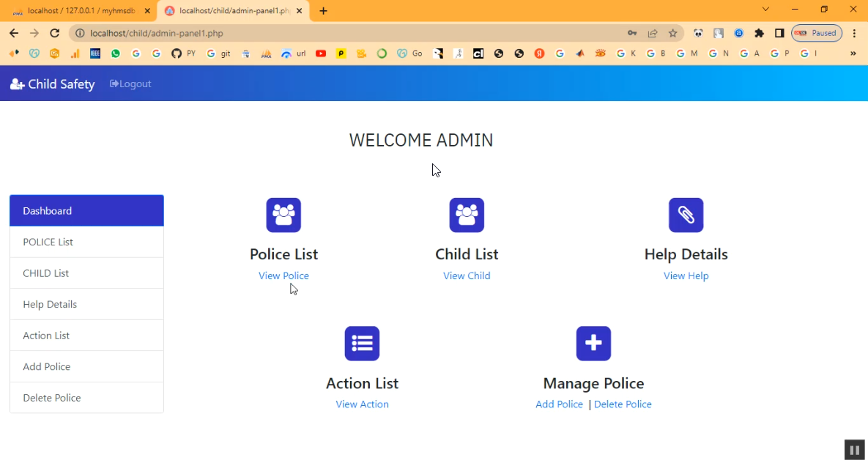Click the Delete Police link
Image resolution: width=868 pixels, height=463 pixels.
[623, 404]
